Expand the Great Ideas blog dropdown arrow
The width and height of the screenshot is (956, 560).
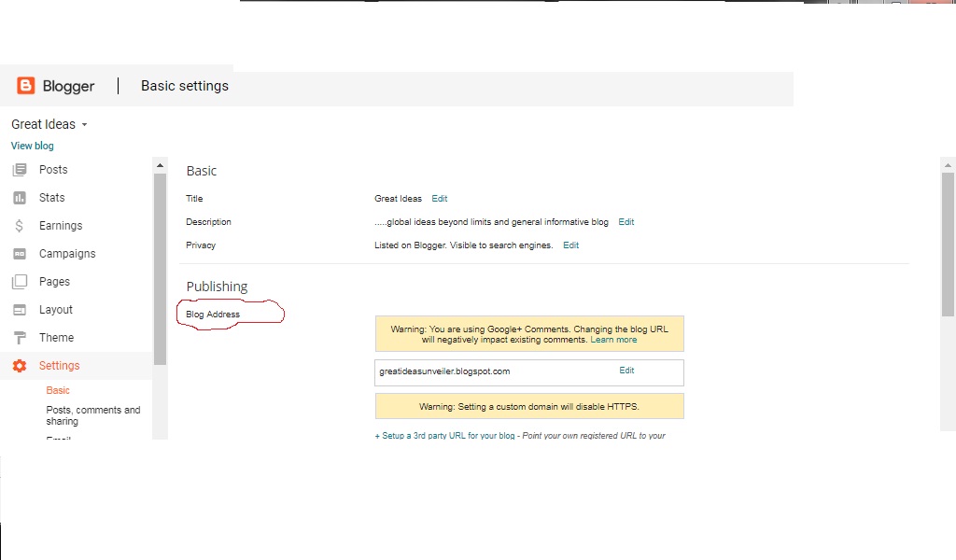tap(84, 125)
